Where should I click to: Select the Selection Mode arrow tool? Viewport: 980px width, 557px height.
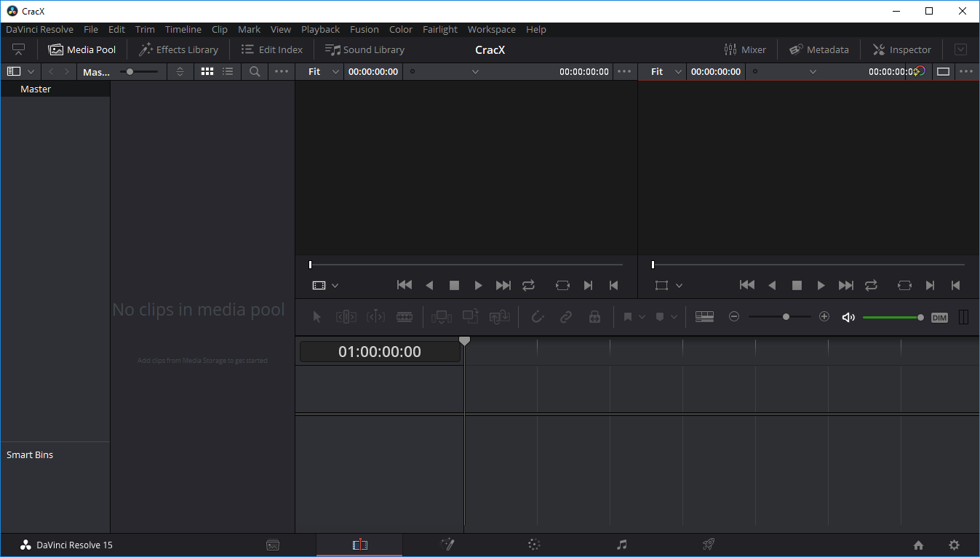(x=316, y=317)
